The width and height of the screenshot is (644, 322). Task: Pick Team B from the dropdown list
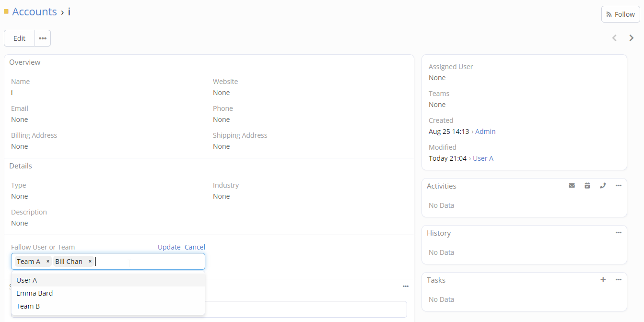click(28, 306)
